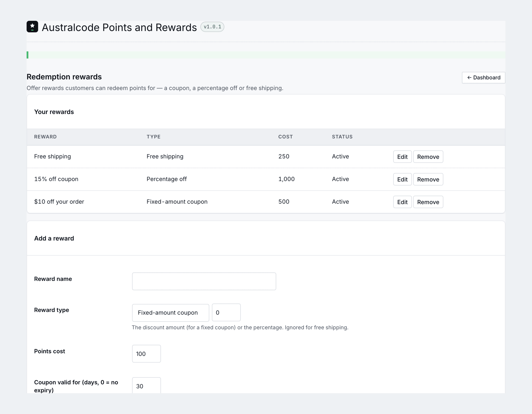The height and width of the screenshot is (414, 532).
Task: Click the discount amount field showing 0
Action: click(x=226, y=312)
